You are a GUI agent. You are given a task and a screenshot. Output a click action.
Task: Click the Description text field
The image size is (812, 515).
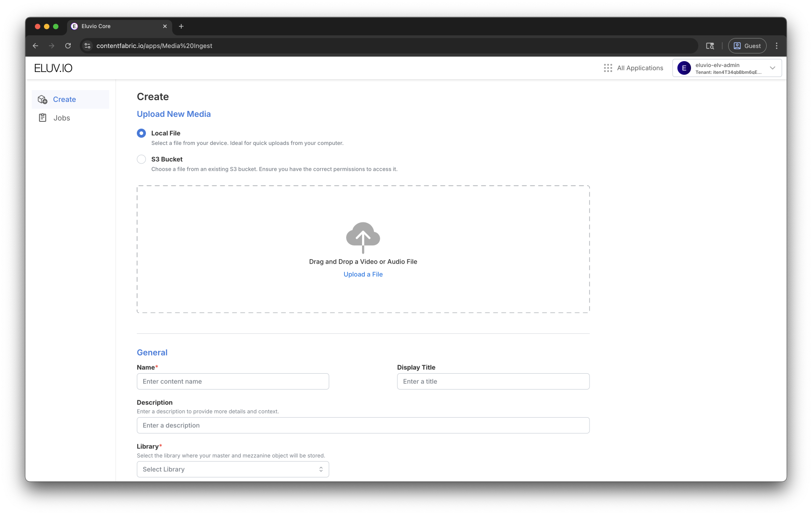(x=363, y=425)
